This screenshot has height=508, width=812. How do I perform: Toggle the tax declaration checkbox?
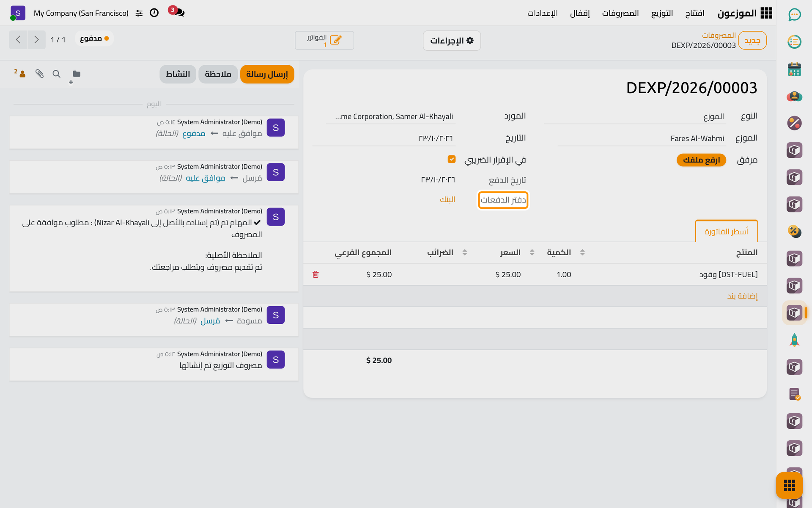(x=452, y=159)
